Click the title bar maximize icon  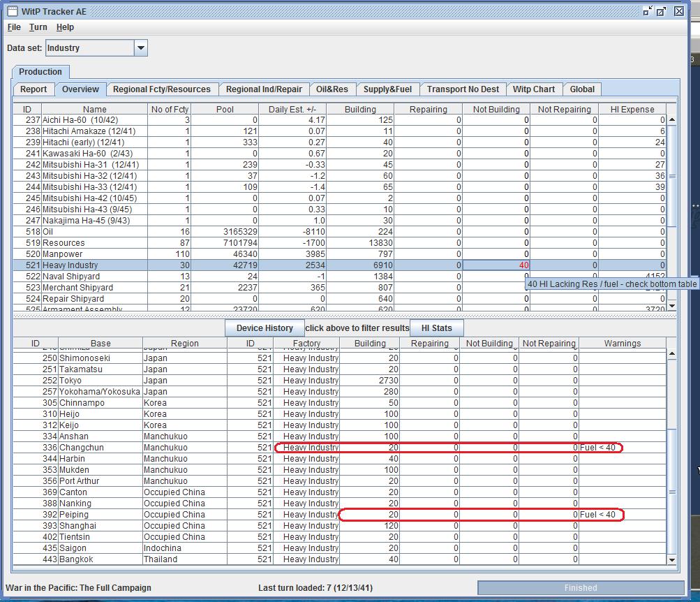tap(662, 11)
